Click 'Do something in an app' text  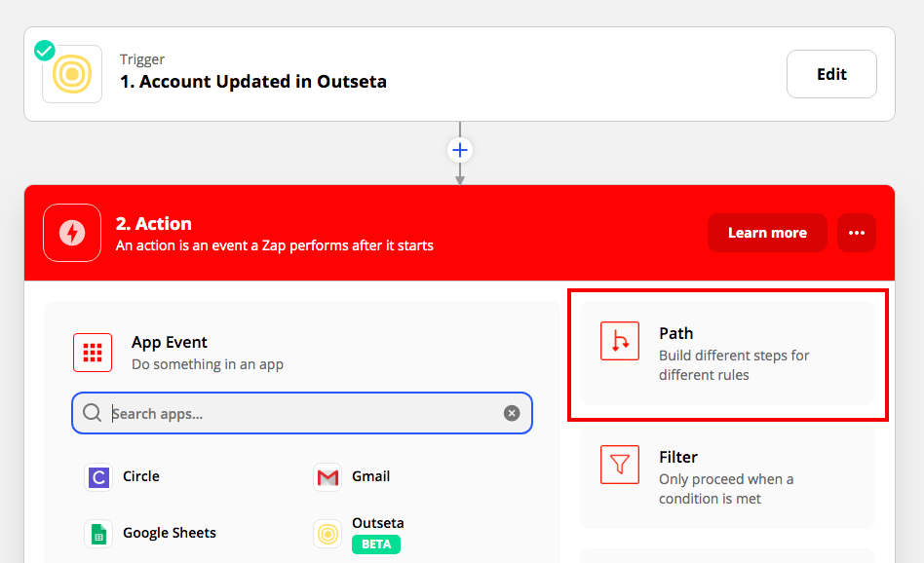[x=208, y=364]
